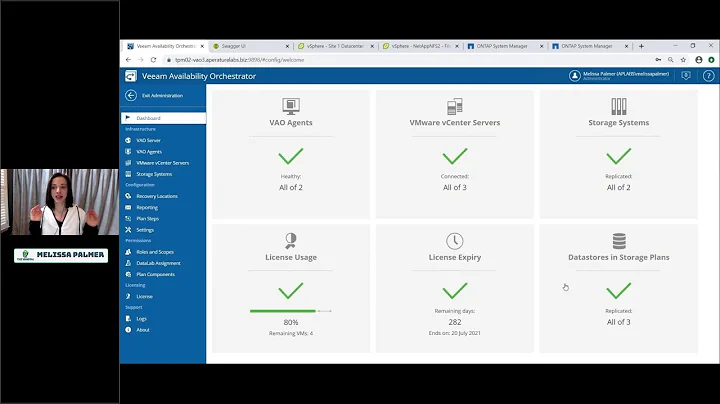Viewport: 720px width, 404px height.
Task: Switch to the Swagger UI browser tab
Action: tap(251, 46)
